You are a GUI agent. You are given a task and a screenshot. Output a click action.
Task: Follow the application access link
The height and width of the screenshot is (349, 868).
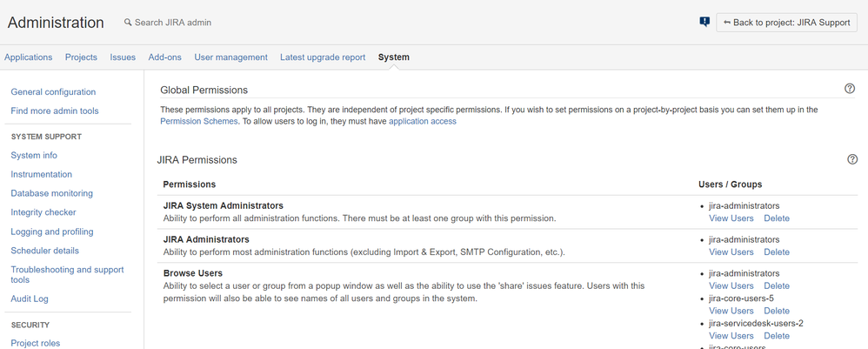click(x=423, y=121)
